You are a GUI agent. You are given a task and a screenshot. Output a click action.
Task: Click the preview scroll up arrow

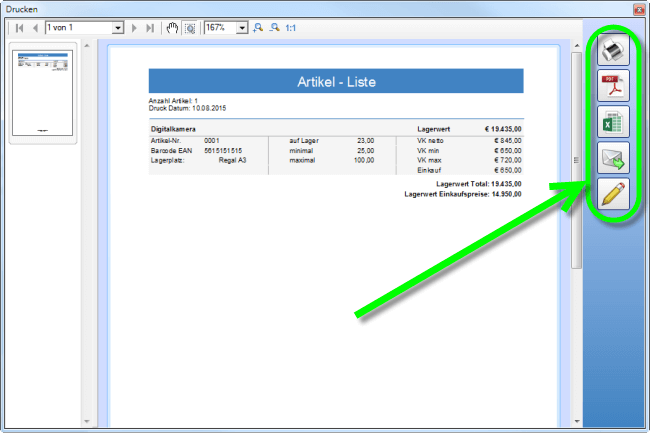click(577, 46)
